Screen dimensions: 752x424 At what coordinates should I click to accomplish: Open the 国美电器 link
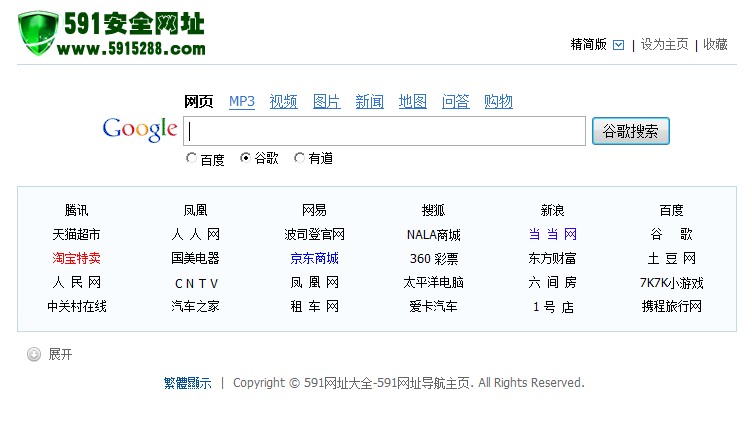(x=195, y=259)
